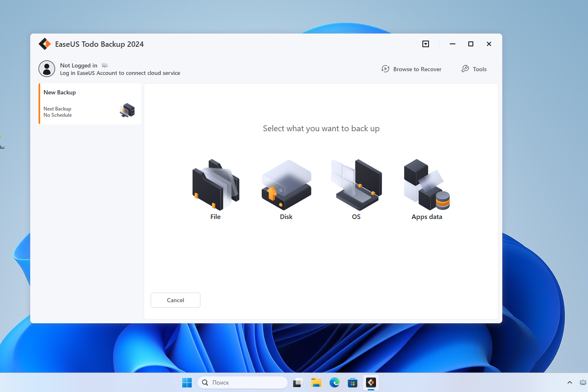Click the Cancel button
The image size is (588, 392).
click(176, 300)
